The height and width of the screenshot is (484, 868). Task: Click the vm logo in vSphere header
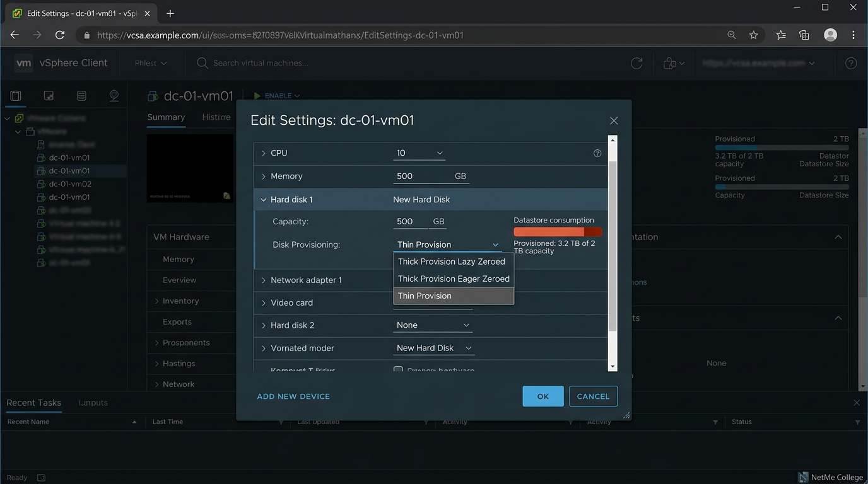(x=23, y=63)
